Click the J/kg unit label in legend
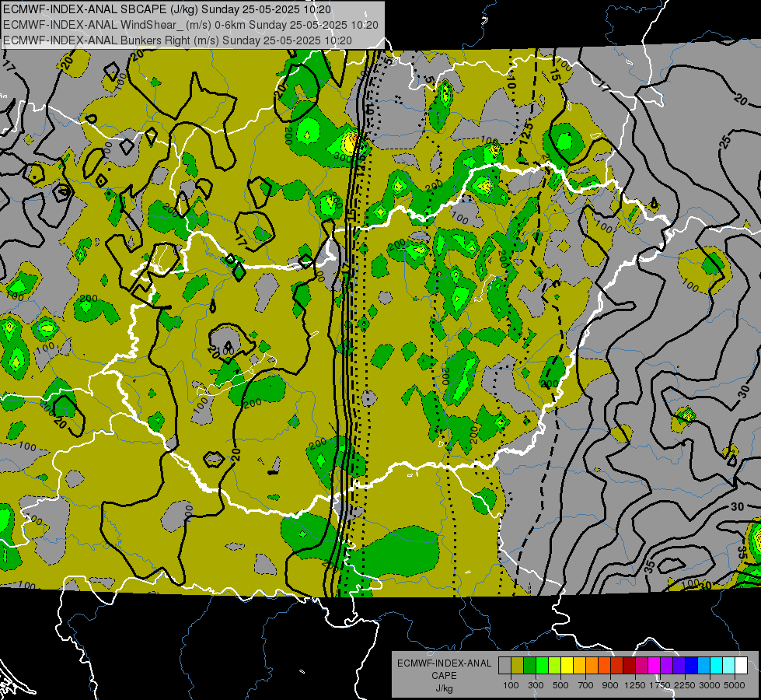 coord(444,688)
